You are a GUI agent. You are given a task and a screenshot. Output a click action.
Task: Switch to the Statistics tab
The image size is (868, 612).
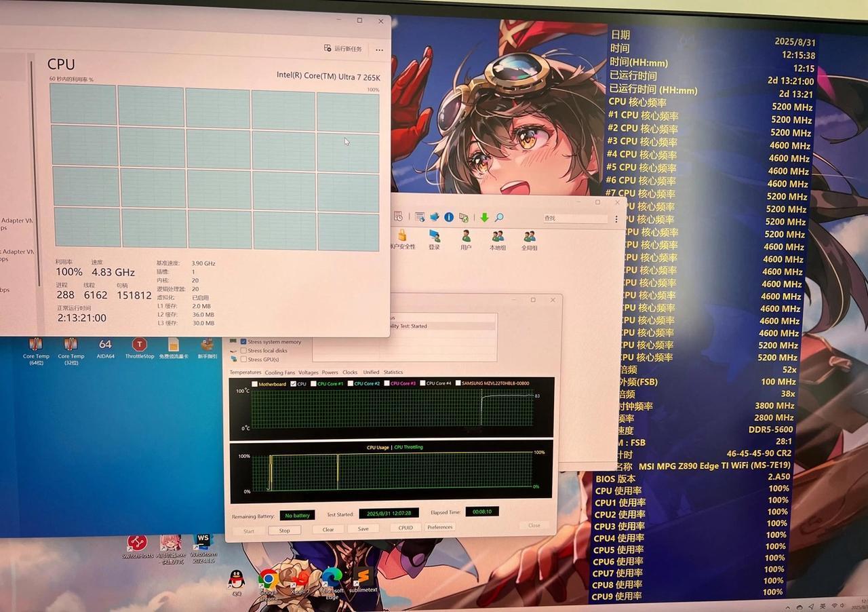click(x=393, y=372)
